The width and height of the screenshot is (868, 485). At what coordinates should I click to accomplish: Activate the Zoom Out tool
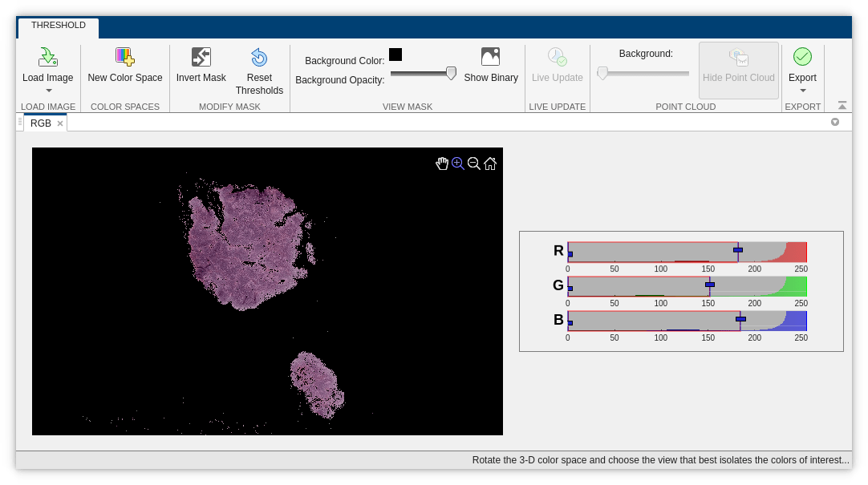(473, 163)
